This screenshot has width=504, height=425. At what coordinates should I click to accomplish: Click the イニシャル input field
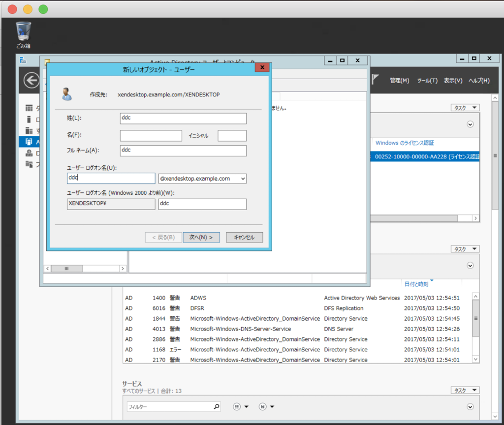[232, 136]
